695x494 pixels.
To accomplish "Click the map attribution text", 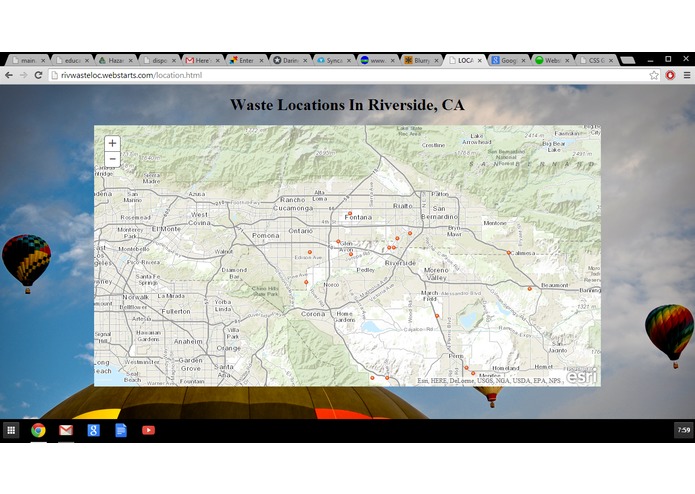I will point(489,381).
